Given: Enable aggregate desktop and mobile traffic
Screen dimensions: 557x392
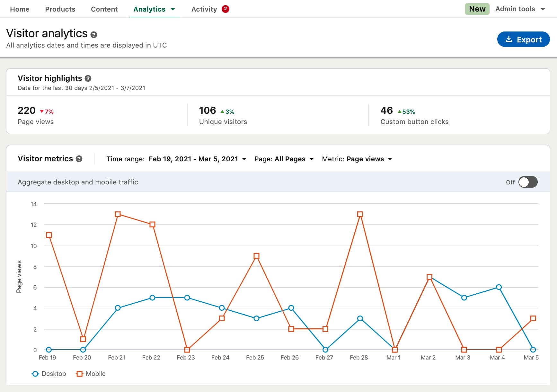Looking at the screenshot, I should coord(528,182).
